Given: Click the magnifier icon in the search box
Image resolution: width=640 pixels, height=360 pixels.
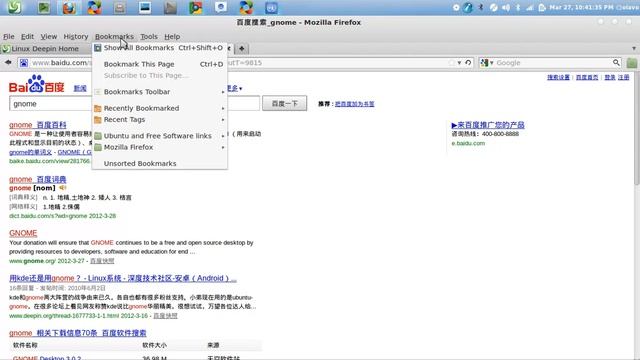Looking at the screenshot, I should [x=616, y=63].
